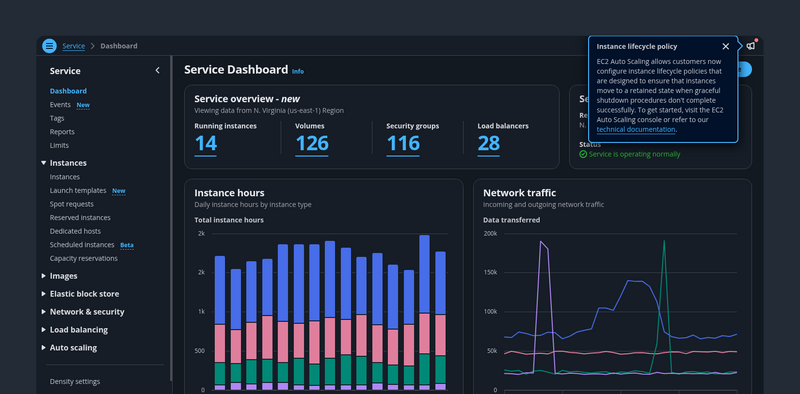Collapse the Instances navigation section

43,163
